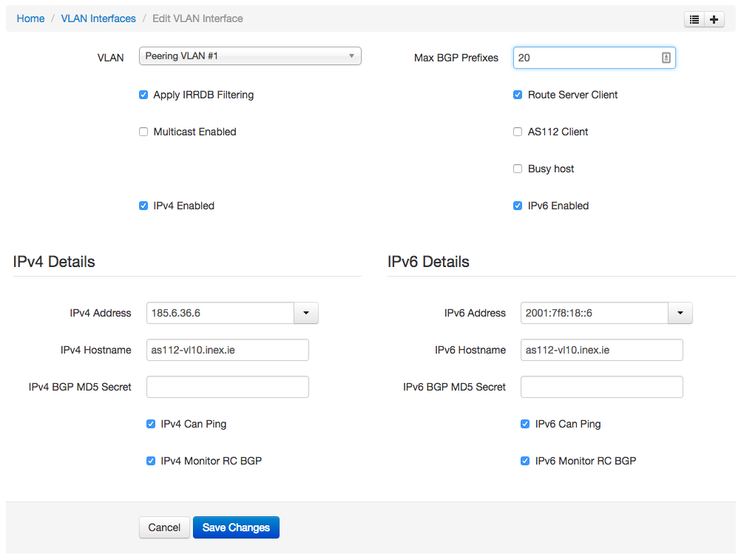This screenshot has width=741, height=560.
Task: Uncheck Apply IRRDB Filtering
Action: click(x=143, y=95)
